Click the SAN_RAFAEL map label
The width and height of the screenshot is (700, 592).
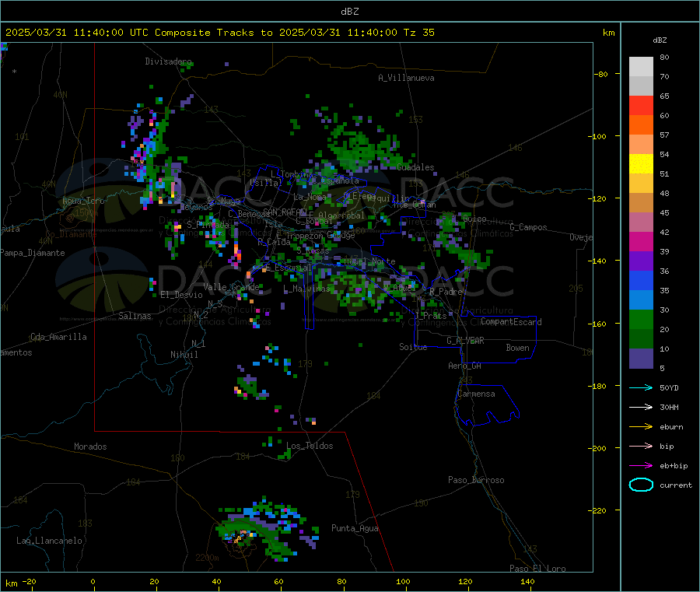[285, 212]
